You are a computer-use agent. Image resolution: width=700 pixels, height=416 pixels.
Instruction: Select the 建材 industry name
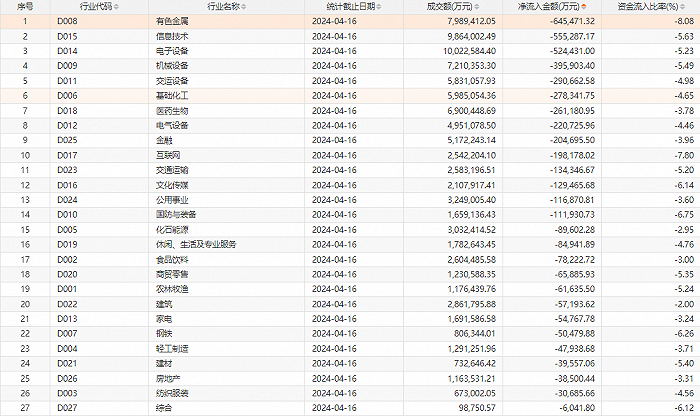pos(164,364)
